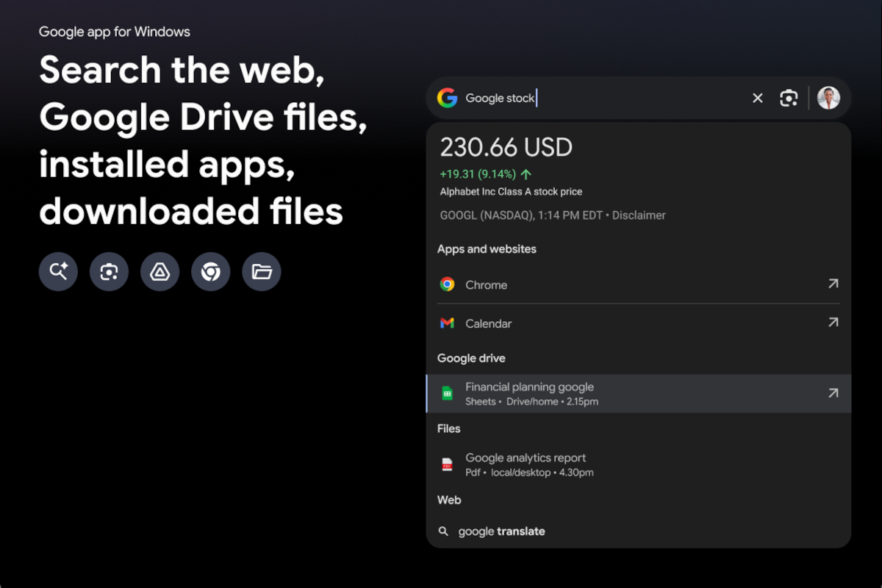Click the Chrome icon under Apps and websites
The height and width of the screenshot is (588, 882).
click(448, 284)
